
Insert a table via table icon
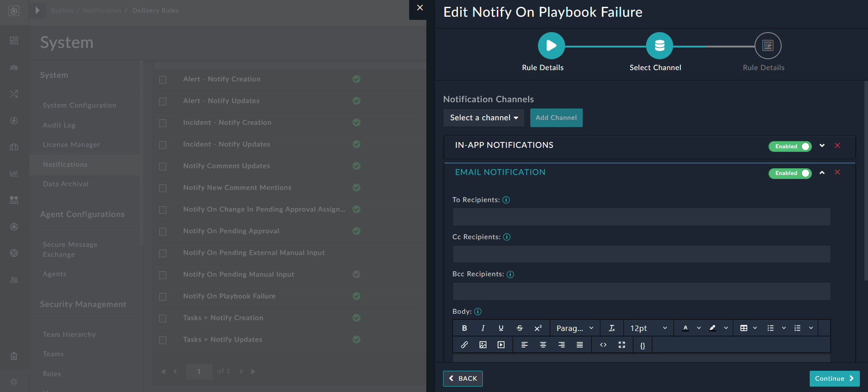point(744,328)
